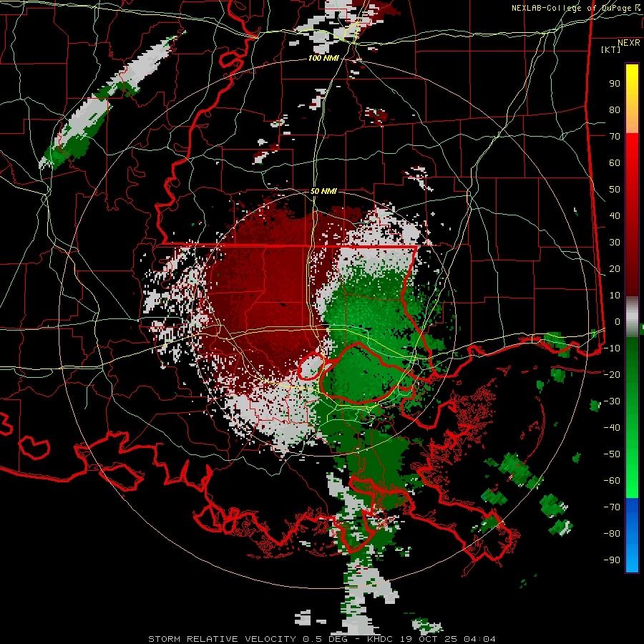The height and width of the screenshot is (644, 644).
Task: Click the -20 value on velocity scale
Action: coord(612,374)
